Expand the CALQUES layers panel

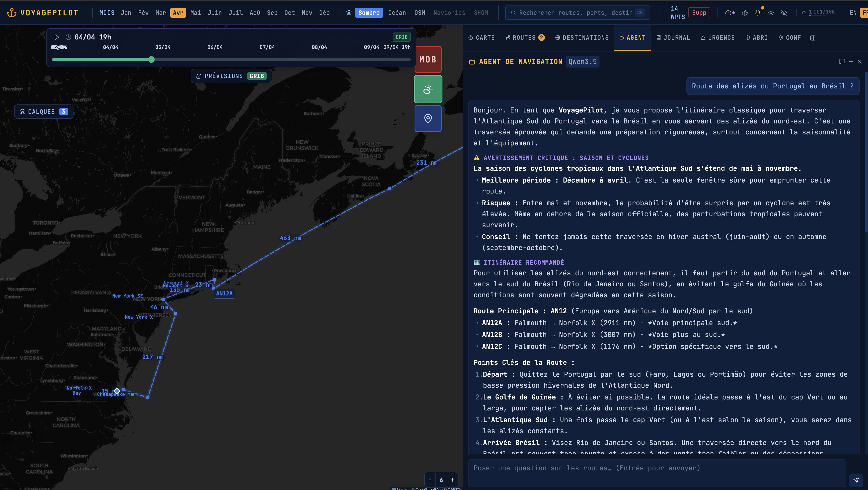[43, 111]
